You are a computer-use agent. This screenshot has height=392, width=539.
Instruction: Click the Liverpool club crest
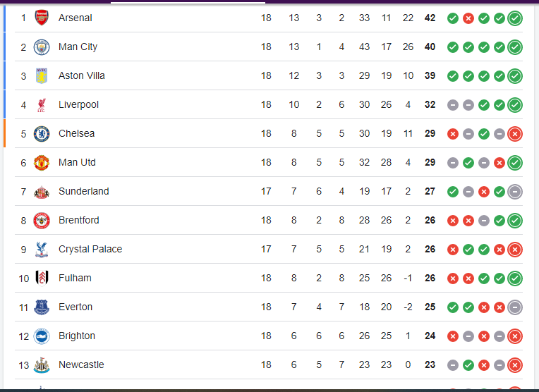(x=42, y=104)
